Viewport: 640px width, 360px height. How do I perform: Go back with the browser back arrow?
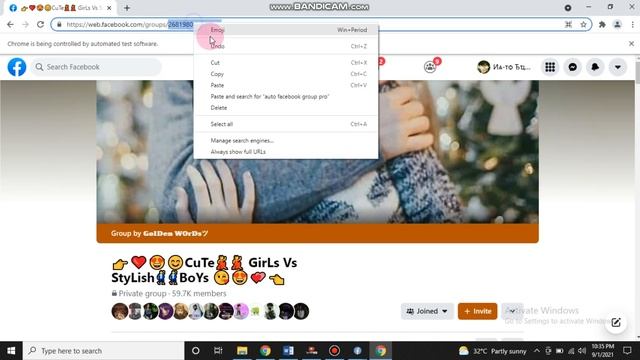point(10,24)
